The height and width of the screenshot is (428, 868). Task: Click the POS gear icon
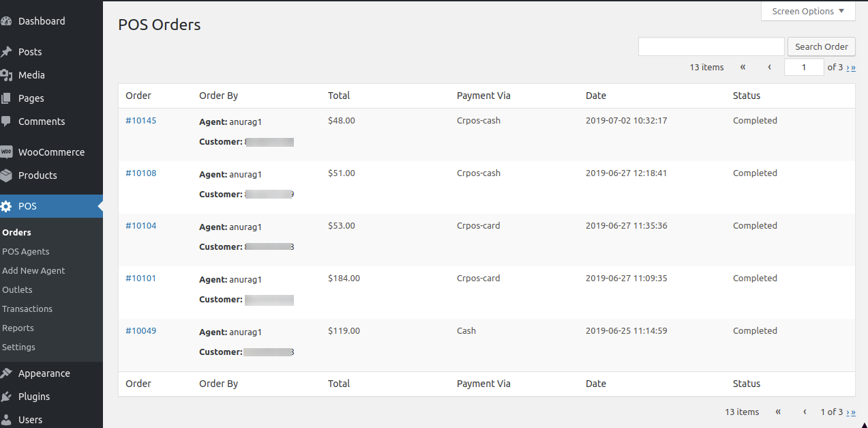(x=6, y=206)
